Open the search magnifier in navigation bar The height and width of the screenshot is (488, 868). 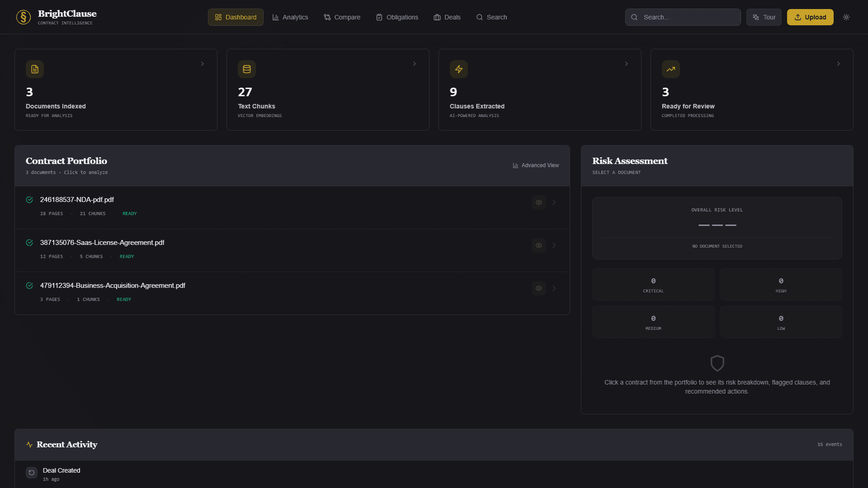tap(479, 17)
